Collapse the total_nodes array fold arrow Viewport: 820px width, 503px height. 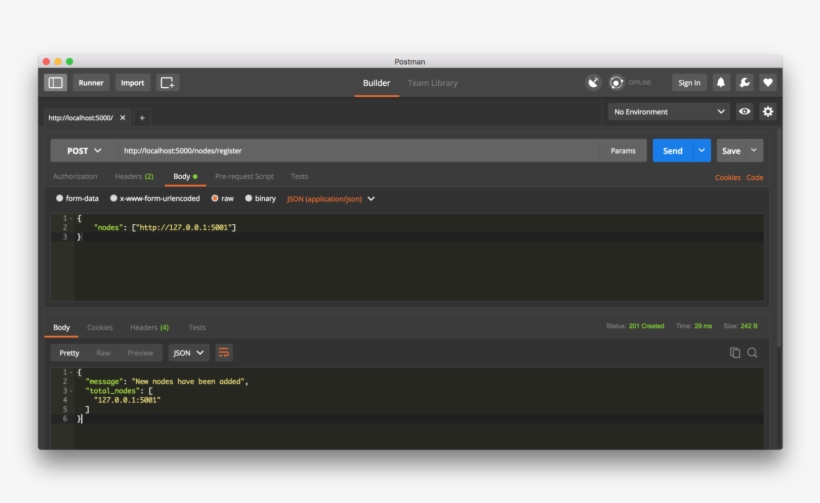click(71, 391)
